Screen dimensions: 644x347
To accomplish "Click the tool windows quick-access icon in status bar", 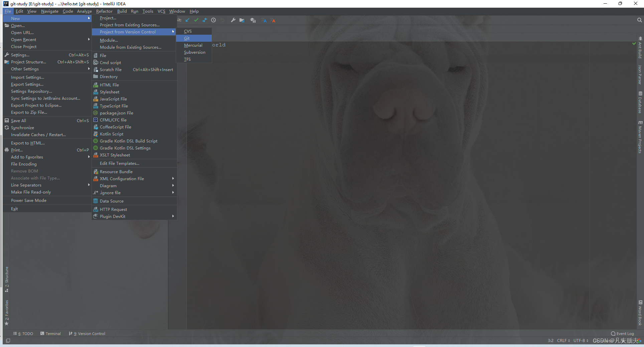I will click(x=8, y=341).
